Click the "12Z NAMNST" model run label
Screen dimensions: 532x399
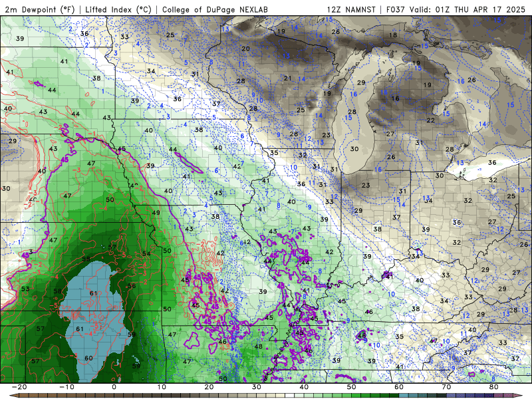pyautogui.click(x=351, y=9)
